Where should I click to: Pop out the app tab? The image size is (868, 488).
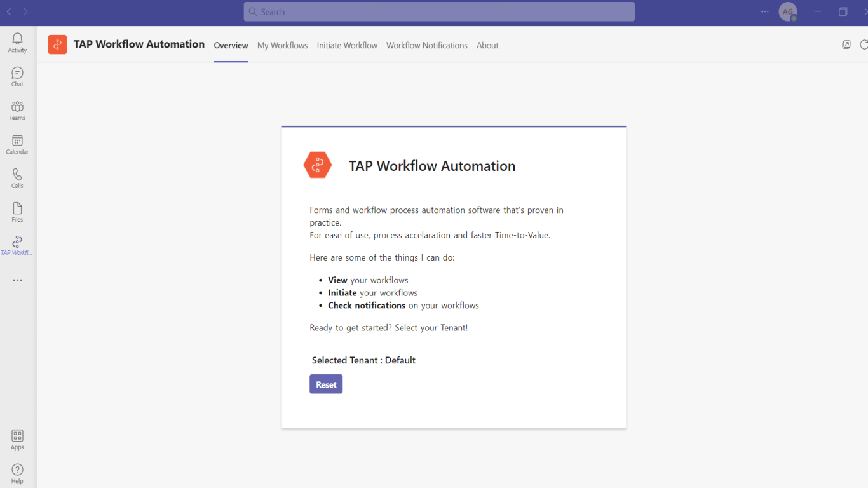click(846, 44)
